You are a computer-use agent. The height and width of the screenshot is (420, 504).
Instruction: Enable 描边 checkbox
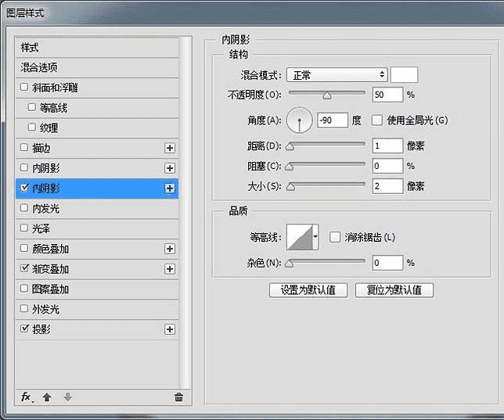[24, 147]
